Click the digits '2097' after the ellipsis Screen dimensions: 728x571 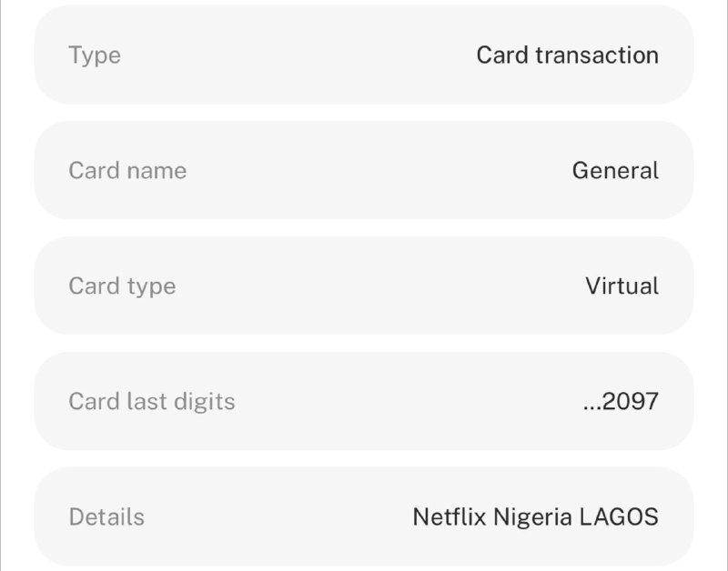[x=630, y=402]
